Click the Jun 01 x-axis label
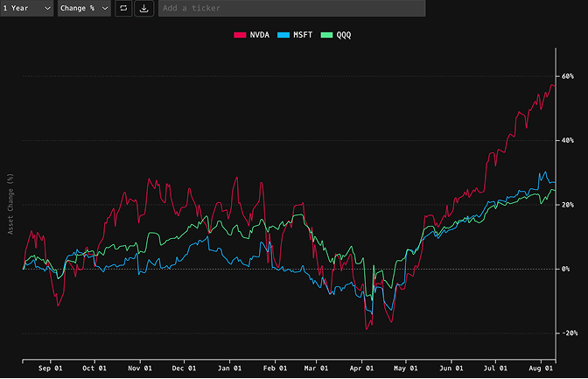 [x=451, y=368]
